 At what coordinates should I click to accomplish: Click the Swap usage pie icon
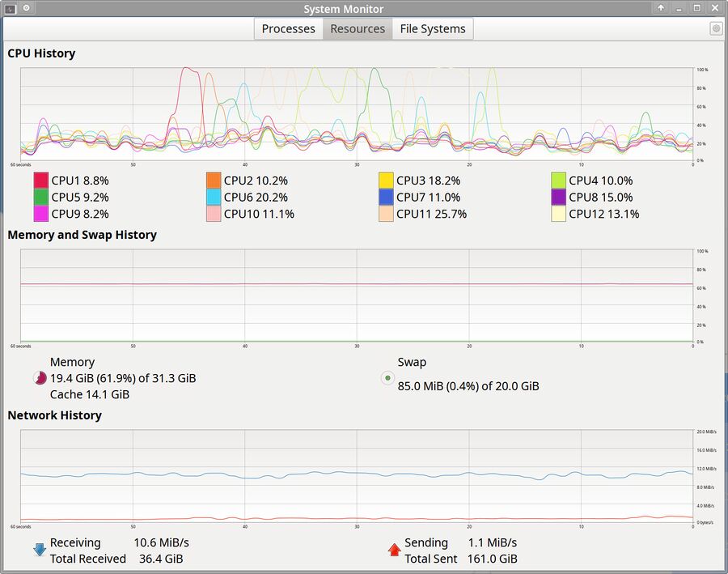point(387,378)
